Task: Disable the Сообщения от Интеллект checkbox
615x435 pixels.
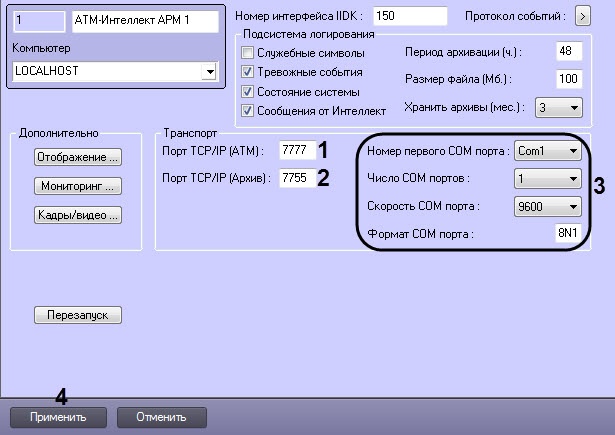Action: 247,110
